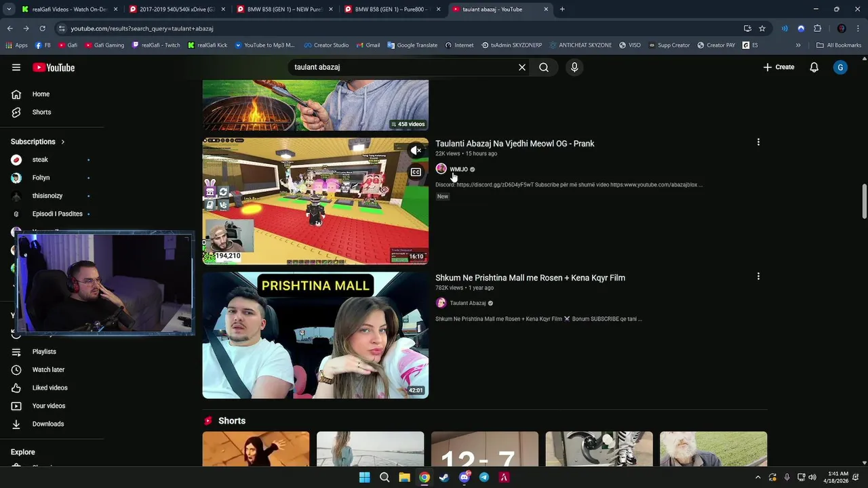The image size is (868, 488).
Task: Open more options for Prishtina Mall video
Action: [758, 277]
